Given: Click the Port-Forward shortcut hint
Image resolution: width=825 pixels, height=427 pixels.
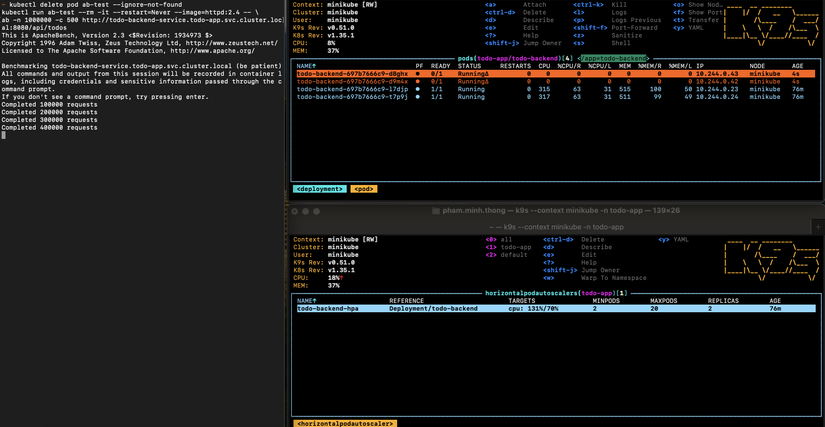Looking at the screenshot, I should tap(635, 28).
